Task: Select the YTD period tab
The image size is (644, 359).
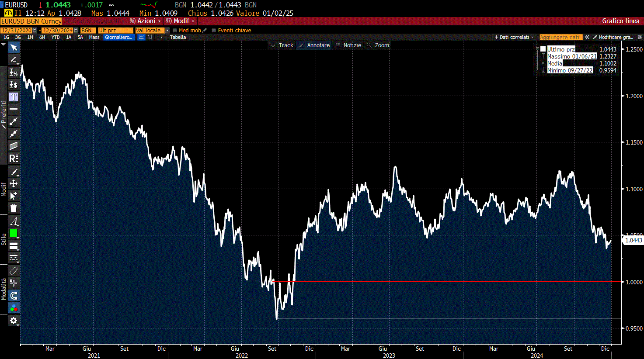Action: pyautogui.click(x=56, y=37)
